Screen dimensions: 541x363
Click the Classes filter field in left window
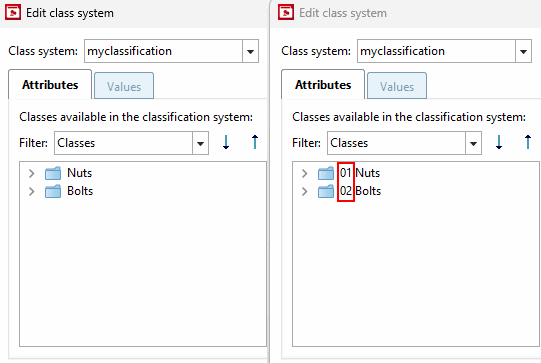point(124,143)
